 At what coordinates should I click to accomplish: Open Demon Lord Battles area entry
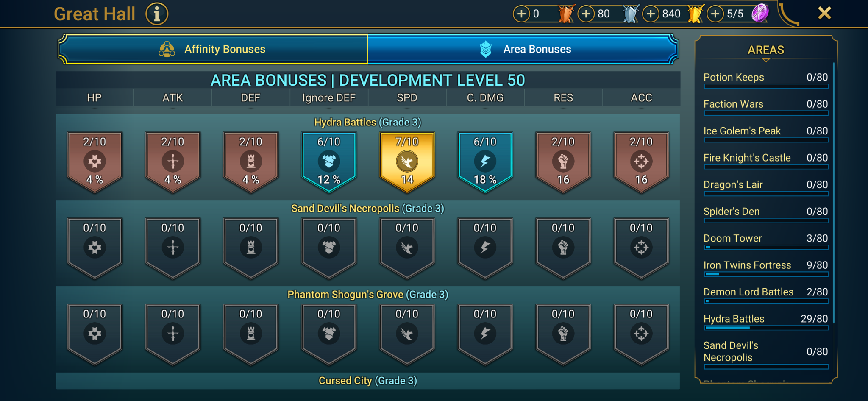point(765,295)
